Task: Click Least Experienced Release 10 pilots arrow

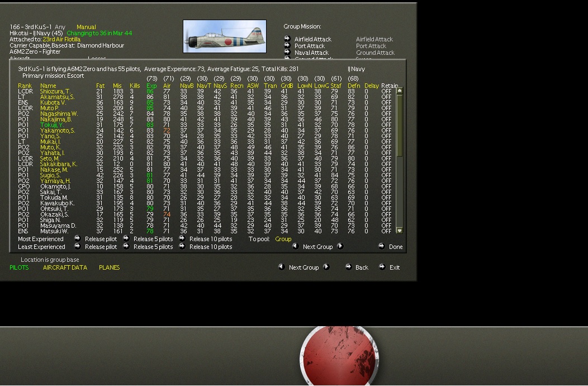Action: coord(182,246)
